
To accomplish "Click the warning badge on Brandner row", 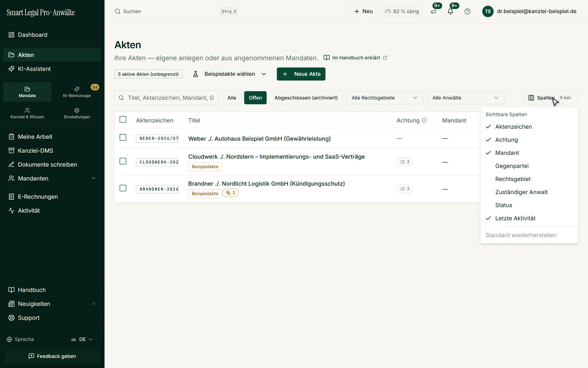I will point(230,193).
